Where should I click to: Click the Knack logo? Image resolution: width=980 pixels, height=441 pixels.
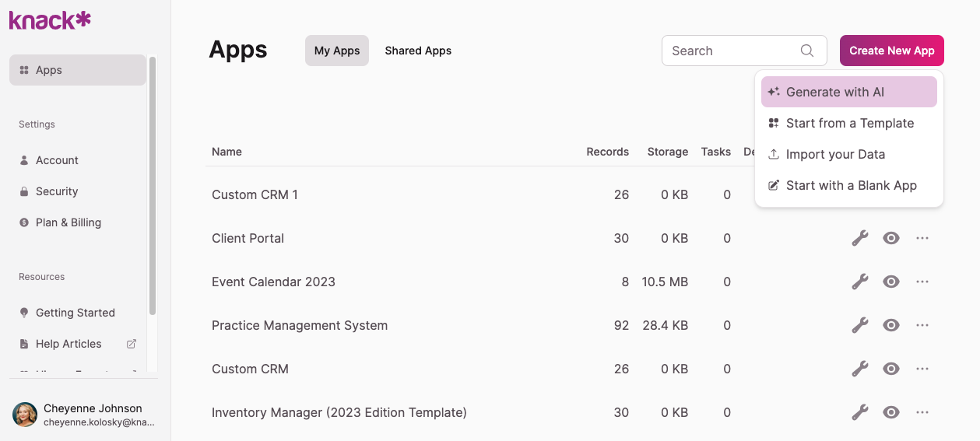click(x=50, y=20)
